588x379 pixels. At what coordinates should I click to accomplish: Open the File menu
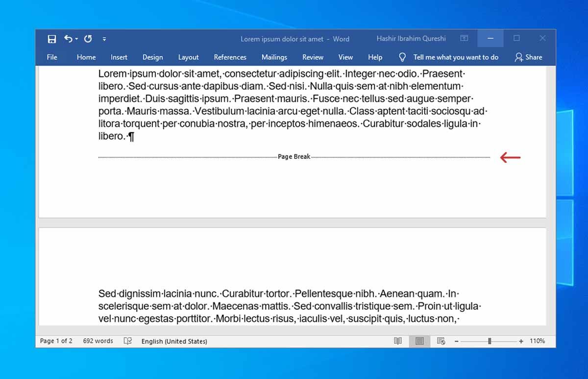coord(51,57)
